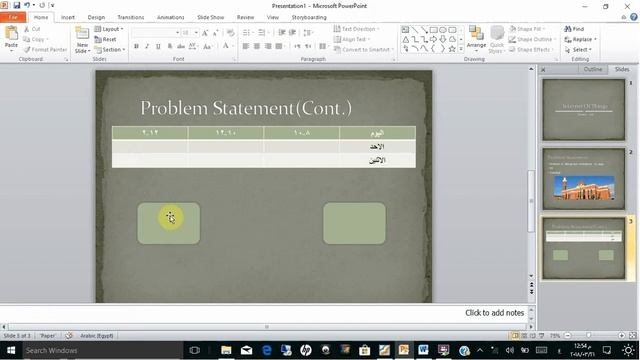Click Find in the Editing group
640x360 pixels.
(574, 29)
